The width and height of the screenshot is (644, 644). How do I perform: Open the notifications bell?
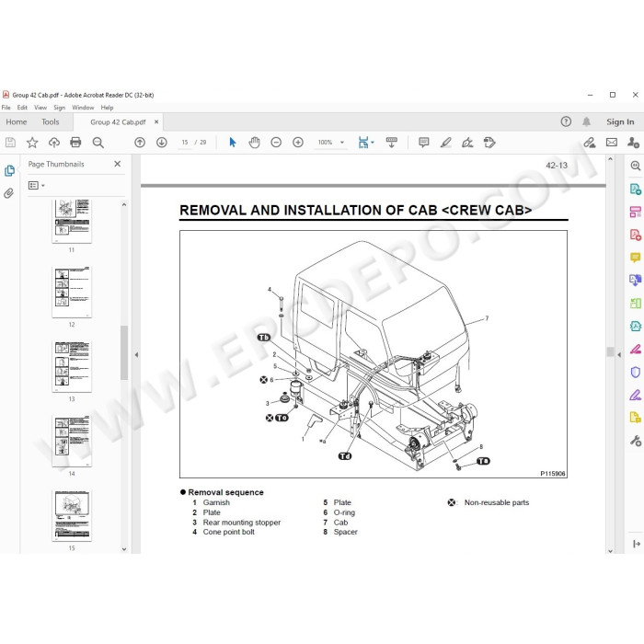click(587, 121)
